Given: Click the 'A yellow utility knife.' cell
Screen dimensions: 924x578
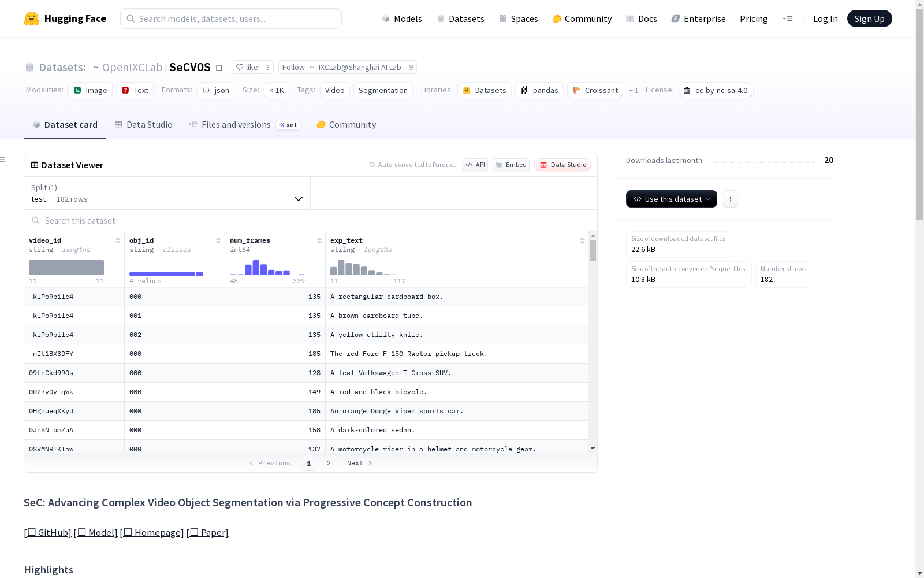Looking at the screenshot, I should (x=457, y=335).
